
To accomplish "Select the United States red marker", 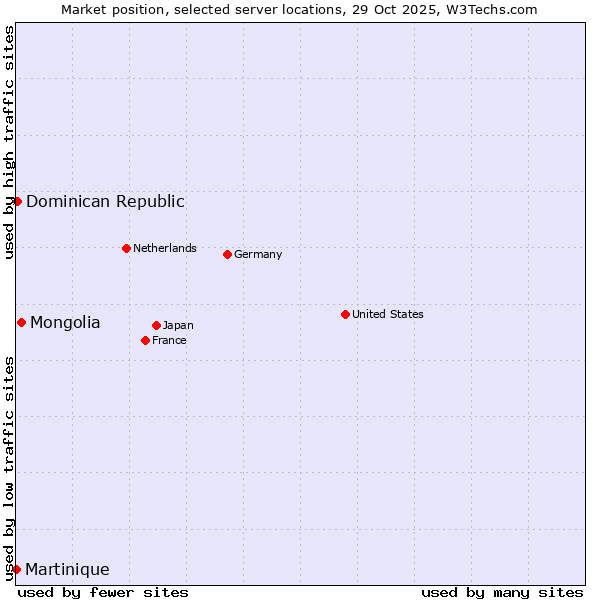I will pyautogui.click(x=345, y=314).
